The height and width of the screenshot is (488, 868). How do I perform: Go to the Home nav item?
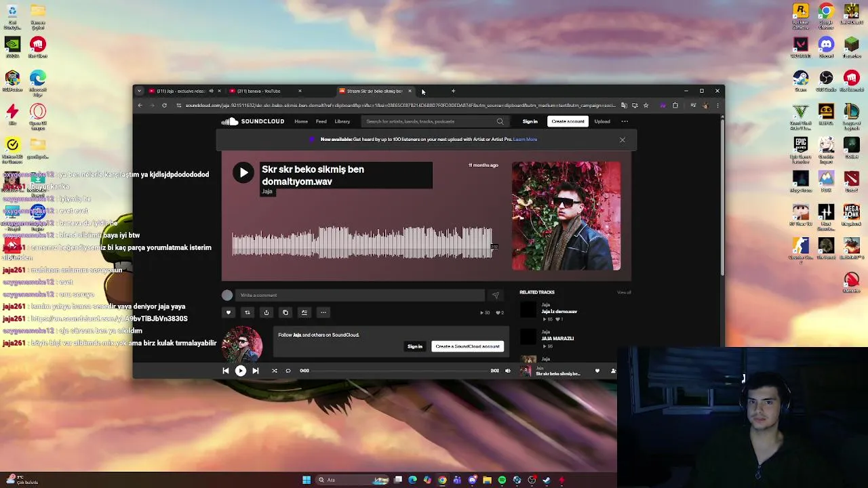[x=301, y=121]
